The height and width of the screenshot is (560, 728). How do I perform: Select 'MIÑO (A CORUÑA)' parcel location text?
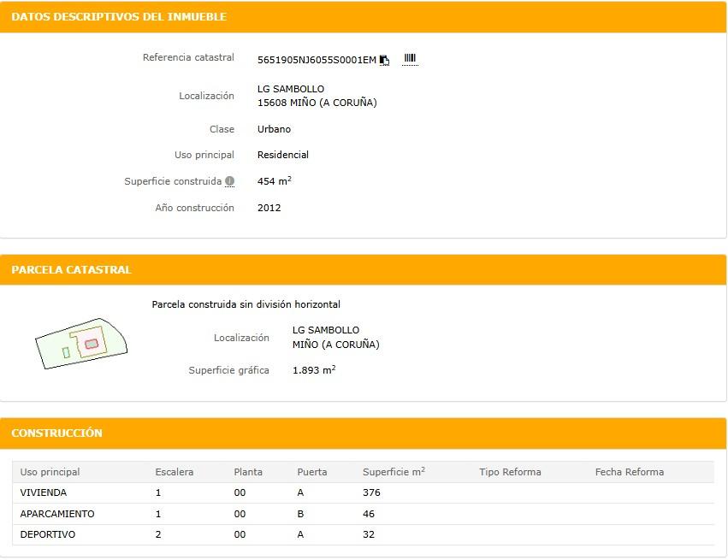(x=335, y=345)
